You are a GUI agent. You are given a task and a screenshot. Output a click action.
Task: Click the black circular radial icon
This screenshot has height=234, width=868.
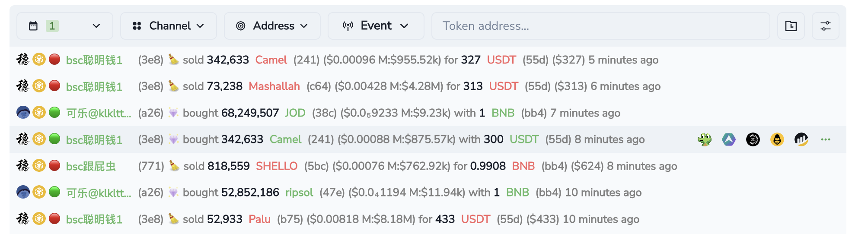point(753,139)
